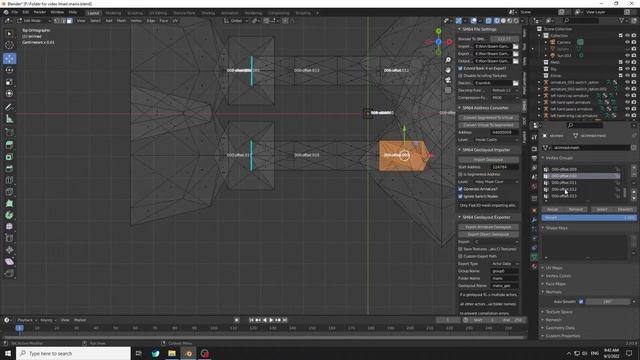
Task: Pick the Scale tool
Action: click(x=9, y=82)
